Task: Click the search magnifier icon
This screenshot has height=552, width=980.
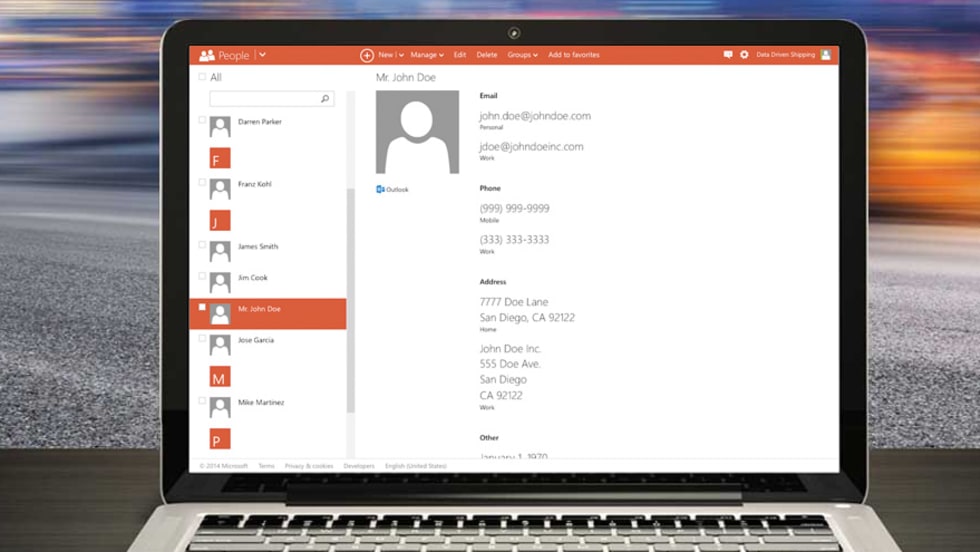Action: (325, 99)
